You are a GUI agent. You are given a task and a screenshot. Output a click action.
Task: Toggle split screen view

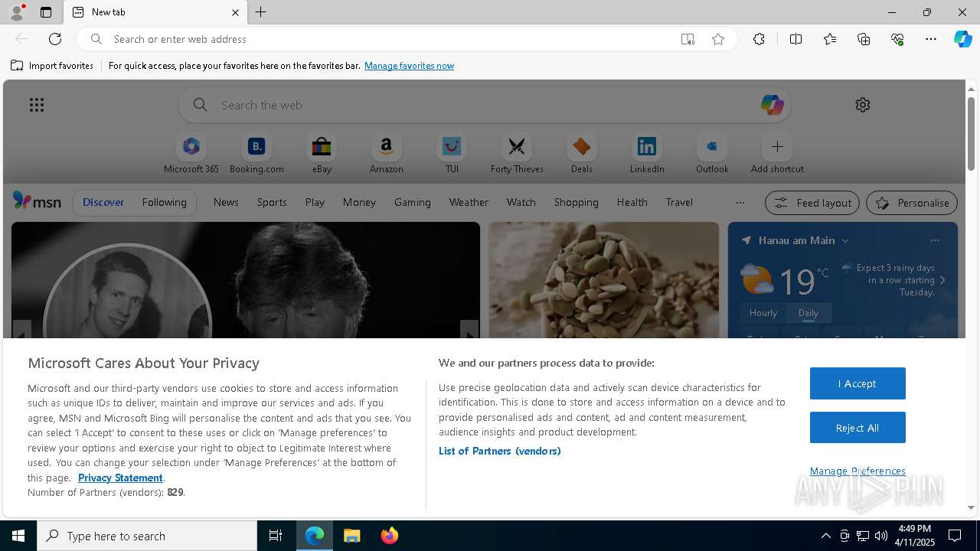(795, 39)
